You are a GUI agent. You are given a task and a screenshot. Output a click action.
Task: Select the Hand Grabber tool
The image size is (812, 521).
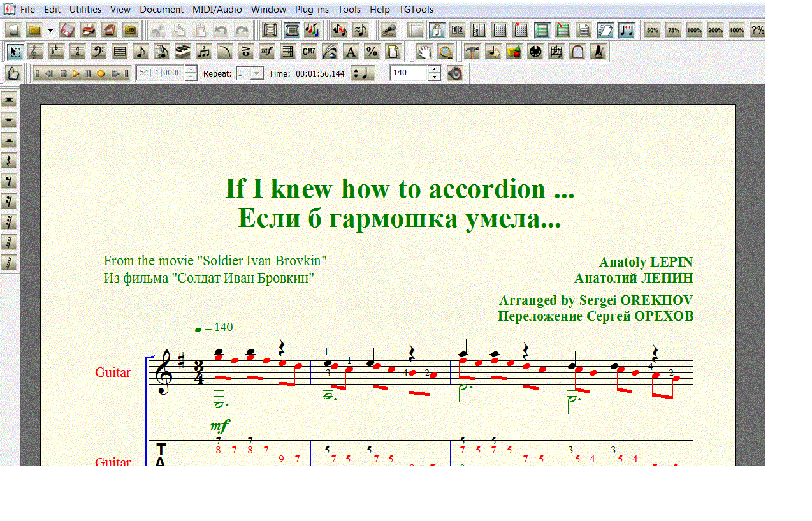tap(424, 52)
